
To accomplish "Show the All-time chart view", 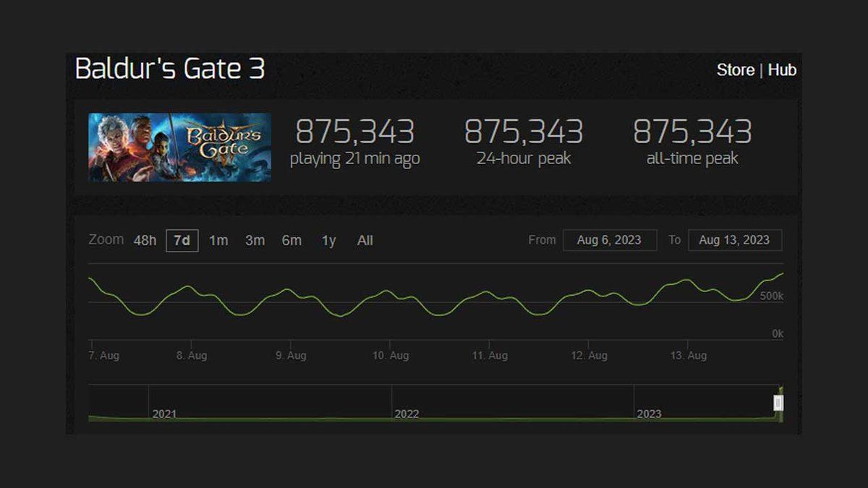I will click(365, 240).
